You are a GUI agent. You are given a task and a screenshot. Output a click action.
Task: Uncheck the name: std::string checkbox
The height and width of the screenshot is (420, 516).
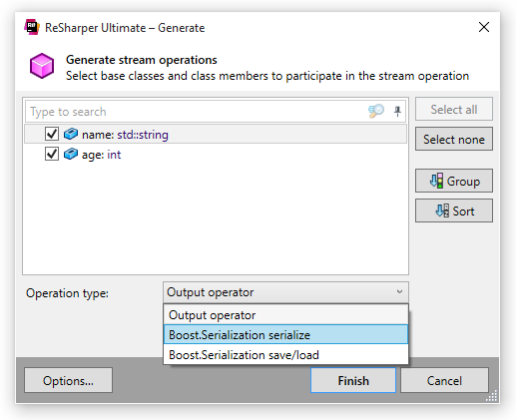click(x=52, y=134)
